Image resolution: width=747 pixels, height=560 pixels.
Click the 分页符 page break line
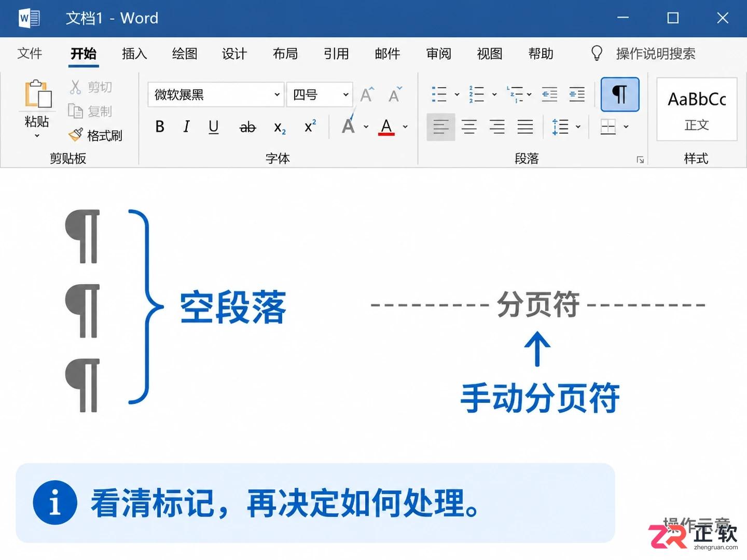[x=538, y=304]
